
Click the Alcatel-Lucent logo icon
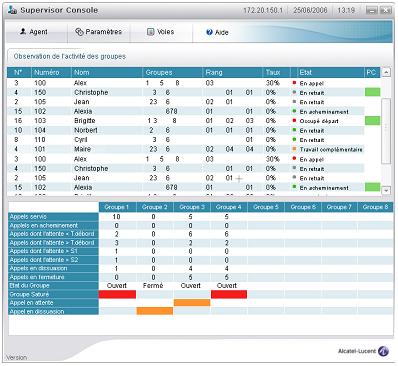click(x=383, y=351)
